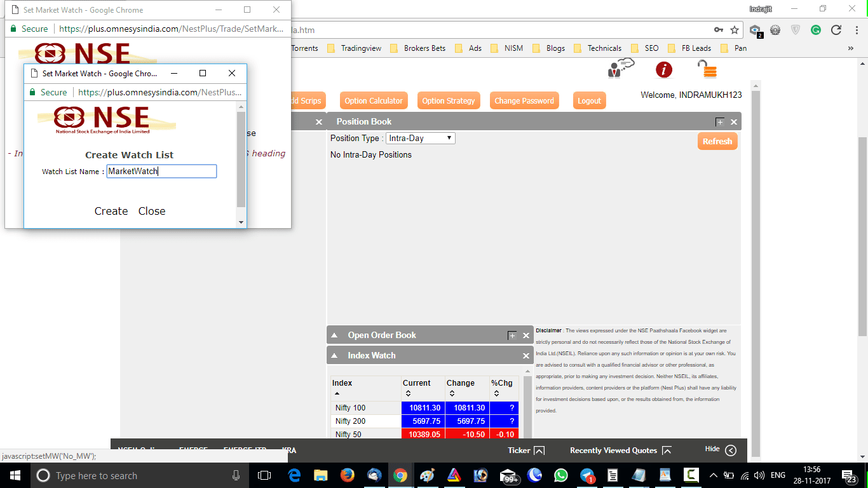Open the FB Leads bookmark folder
The image size is (868, 488).
pos(689,48)
